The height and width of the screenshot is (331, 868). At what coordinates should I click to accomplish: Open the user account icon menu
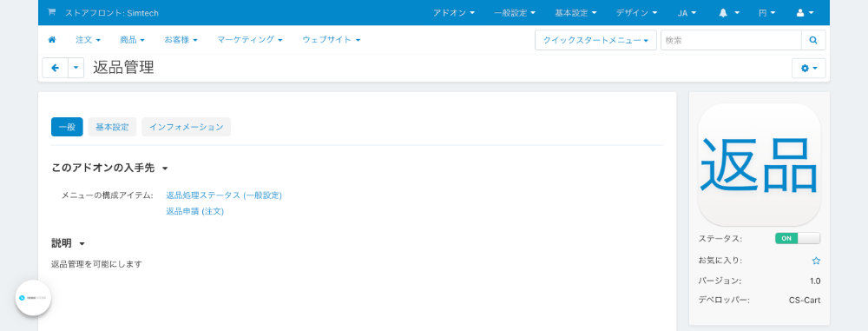[x=805, y=13]
